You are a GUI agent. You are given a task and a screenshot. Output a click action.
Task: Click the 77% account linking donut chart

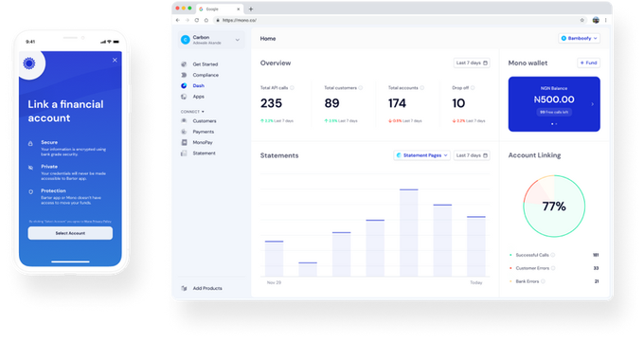[554, 206]
